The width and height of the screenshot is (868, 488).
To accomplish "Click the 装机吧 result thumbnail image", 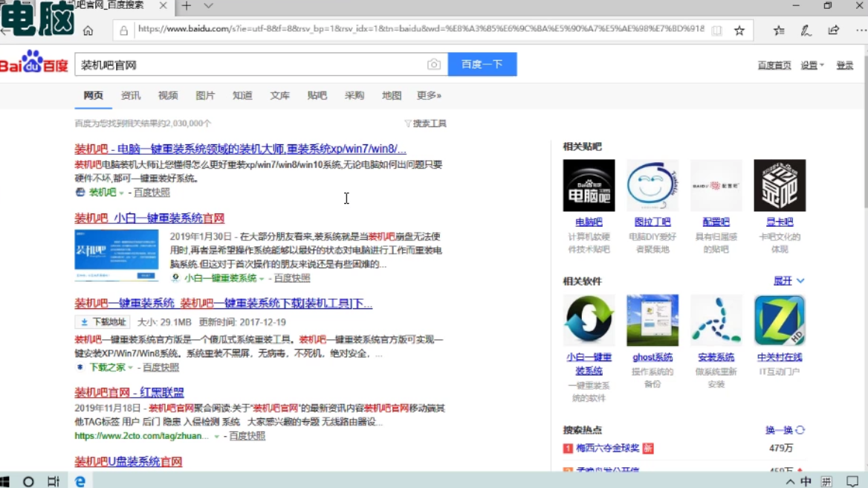I will coord(116,256).
